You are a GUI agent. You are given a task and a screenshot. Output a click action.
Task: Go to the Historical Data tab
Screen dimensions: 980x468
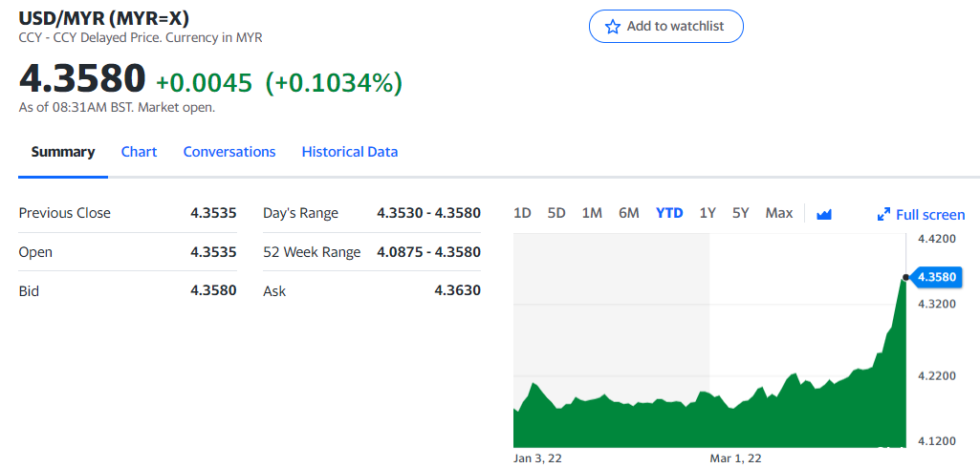click(350, 152)
